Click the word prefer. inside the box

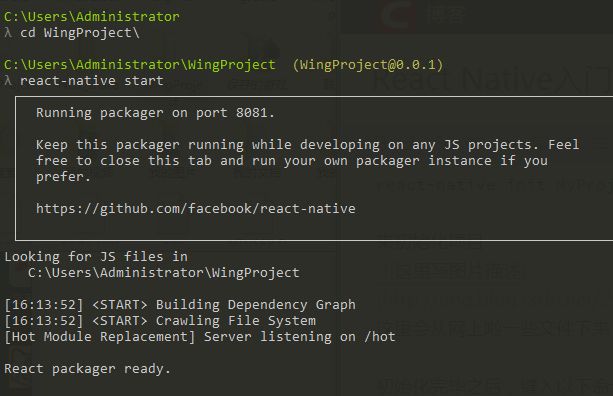click(x=63, y=177)
